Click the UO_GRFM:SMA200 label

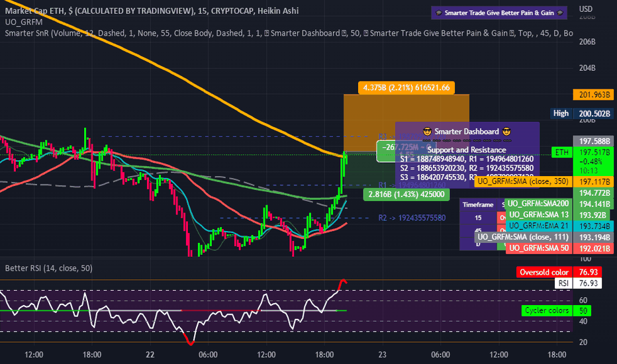(538, 203)
